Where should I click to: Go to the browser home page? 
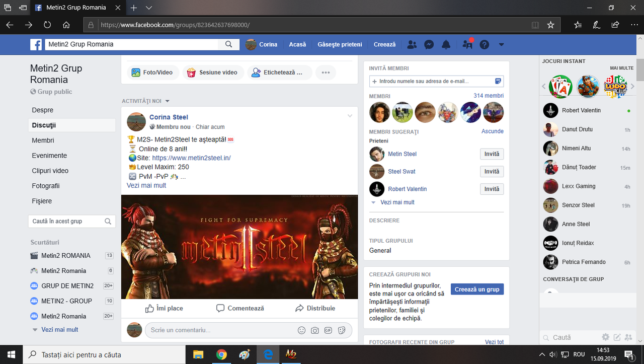66,25
